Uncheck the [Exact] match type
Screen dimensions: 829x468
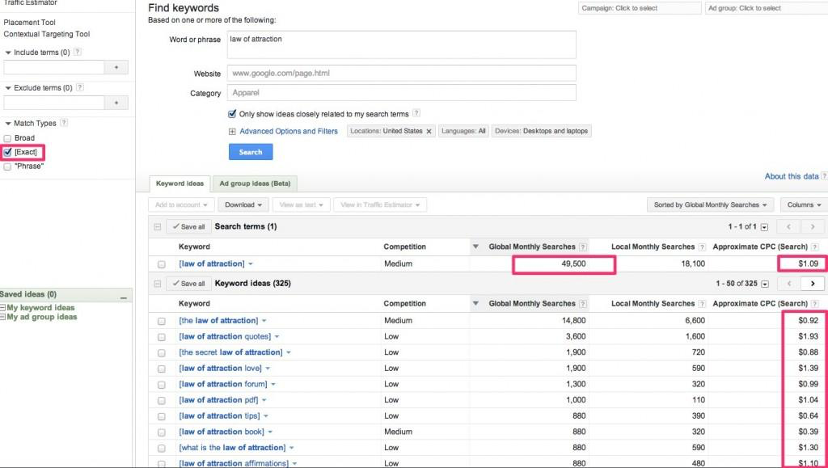(x=7, y=152)
